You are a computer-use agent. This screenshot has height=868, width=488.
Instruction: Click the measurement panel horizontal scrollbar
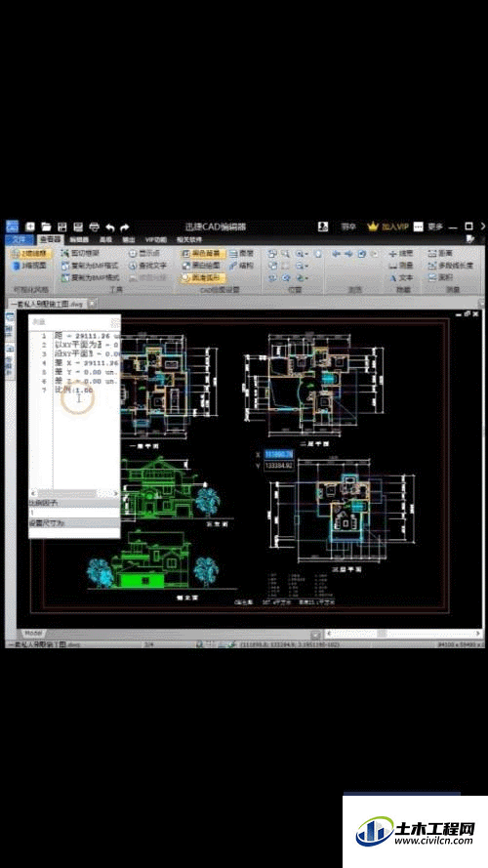pos(74,493)
